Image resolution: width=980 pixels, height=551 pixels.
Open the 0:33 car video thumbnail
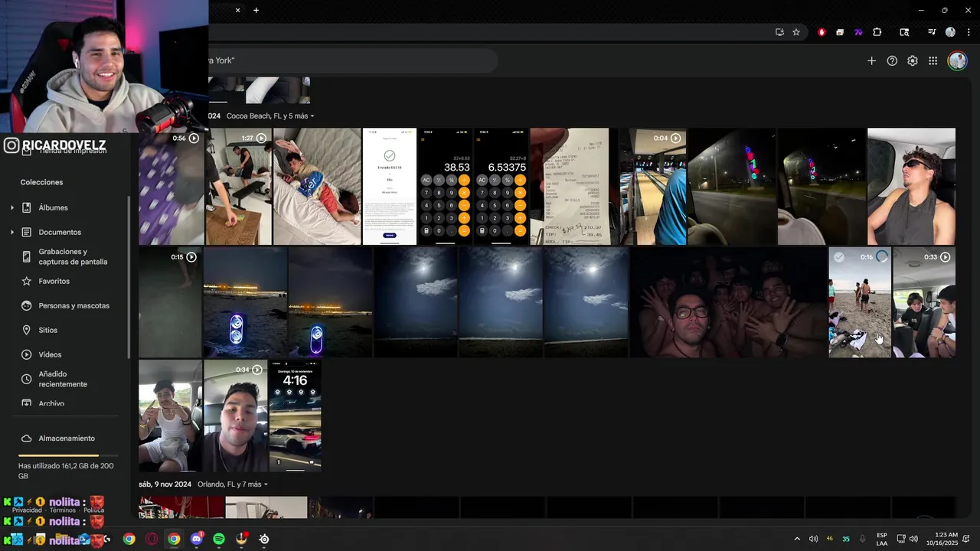coord(924,302)
